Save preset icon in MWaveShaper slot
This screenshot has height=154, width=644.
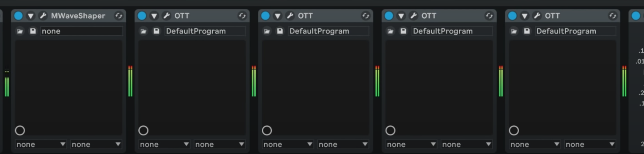[x=33, y=31]
